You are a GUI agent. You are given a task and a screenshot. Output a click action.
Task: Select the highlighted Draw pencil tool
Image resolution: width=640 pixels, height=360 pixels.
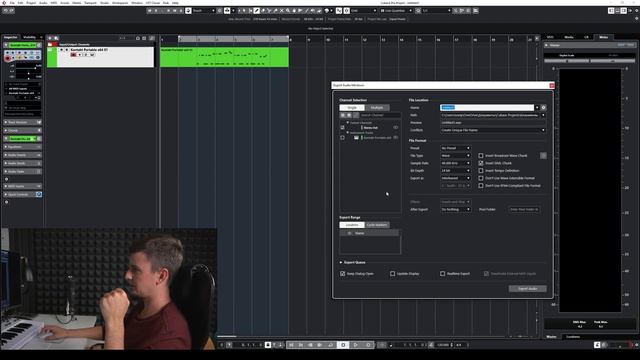click(256, 11)
